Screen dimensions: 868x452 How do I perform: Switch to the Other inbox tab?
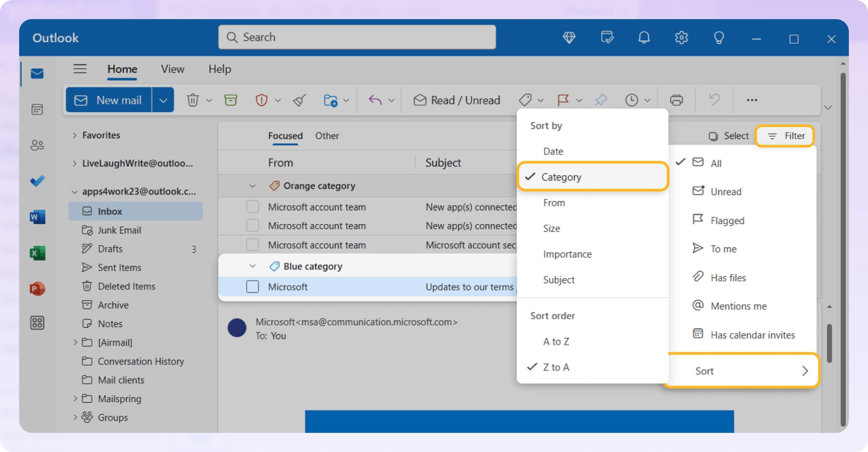(326, 136)
